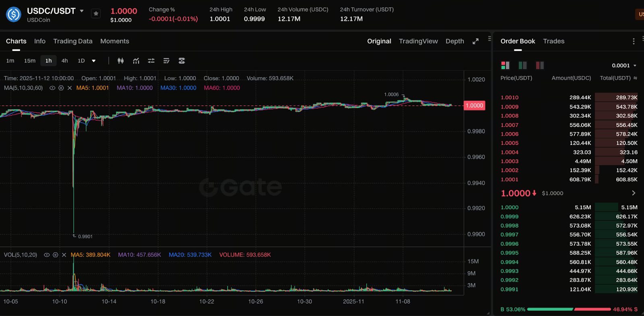Click the MA30: 1.0000 legend value
The height and width of the screenshot is (316, 644).
178,88
